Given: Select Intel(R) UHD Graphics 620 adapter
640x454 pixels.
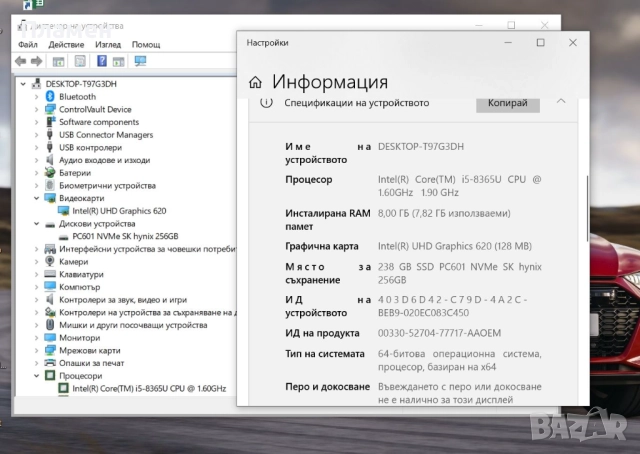Looking at the screenshot, I should coord(119,211).
